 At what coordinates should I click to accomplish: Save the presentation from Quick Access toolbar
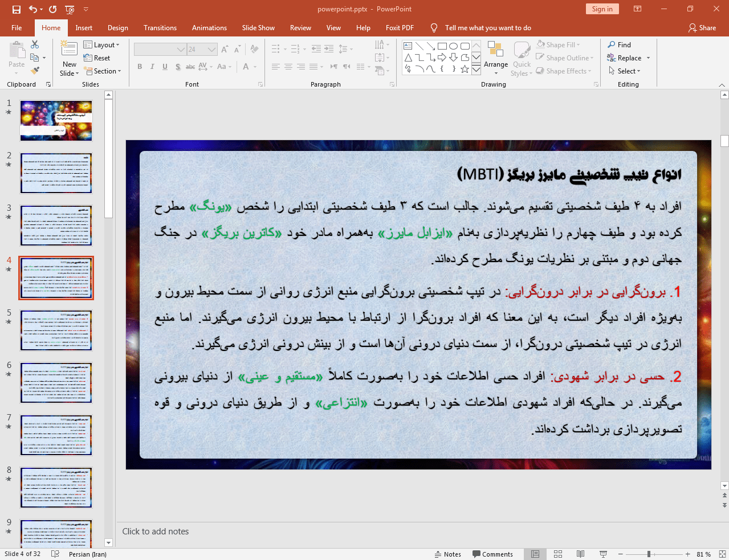click(x=16, y=9)
